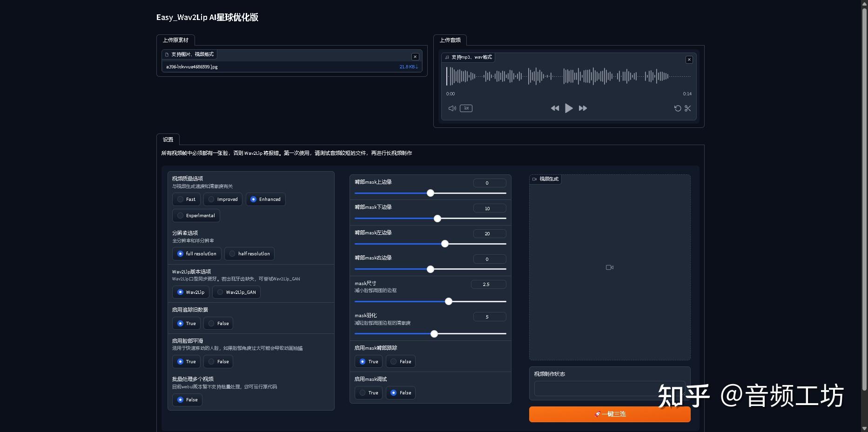Mute the audio with the volume icon

[x=451, y=108]
